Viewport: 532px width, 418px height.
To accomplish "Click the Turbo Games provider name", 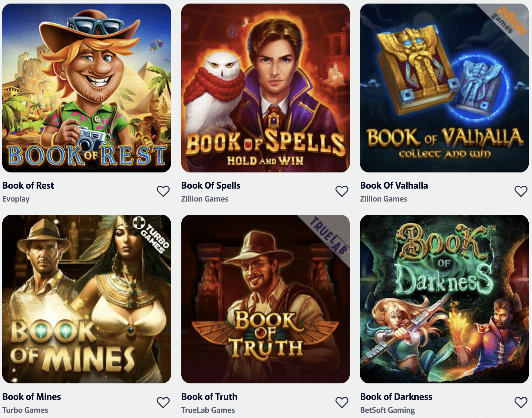I will click(25, 410).
